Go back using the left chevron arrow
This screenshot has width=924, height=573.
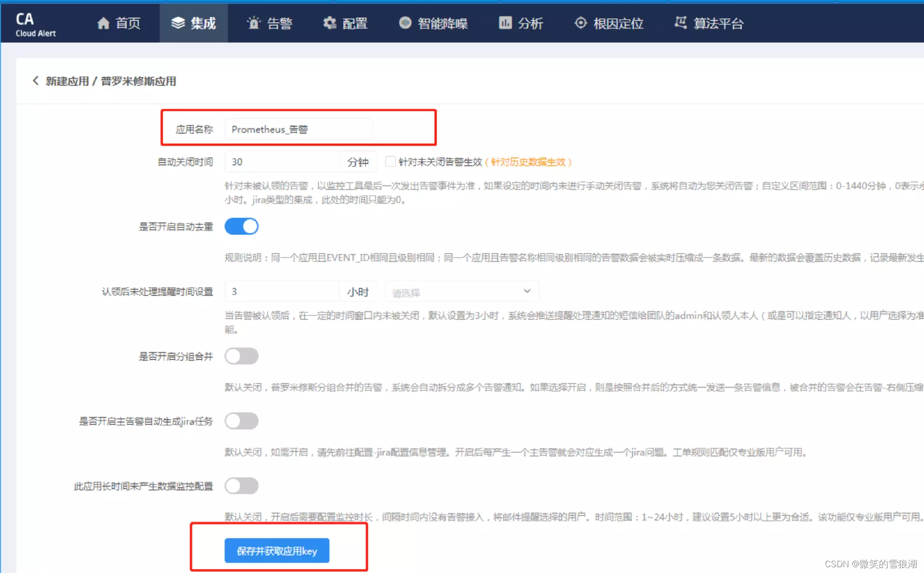tap(35, 81)
